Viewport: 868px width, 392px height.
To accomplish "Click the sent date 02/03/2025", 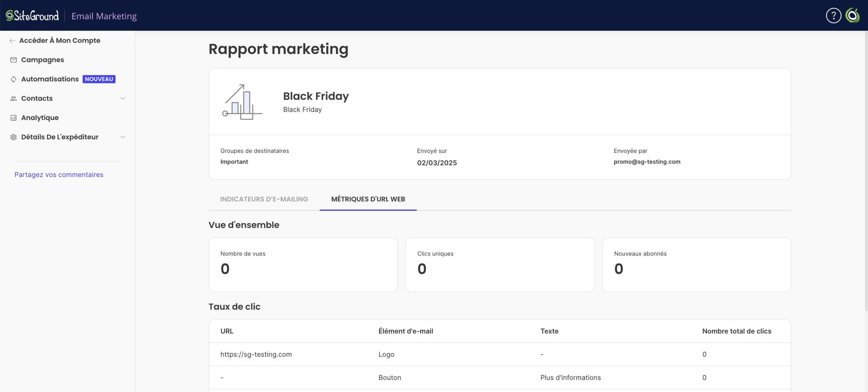I will point(437,163).
